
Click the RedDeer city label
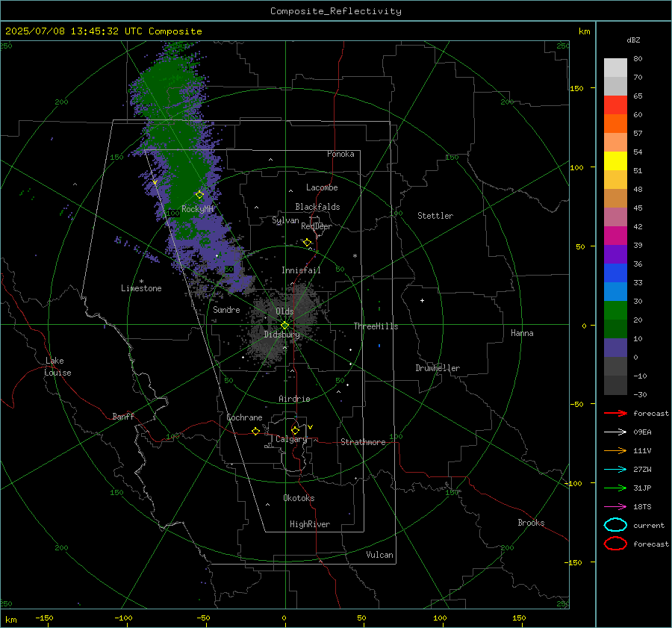point(317,226)
